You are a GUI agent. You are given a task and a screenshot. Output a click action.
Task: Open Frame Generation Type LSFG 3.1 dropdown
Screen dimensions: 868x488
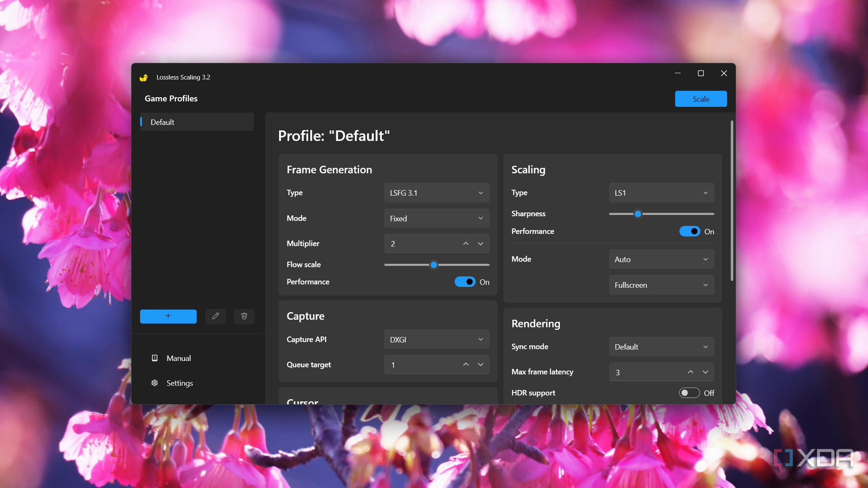[437, 193]
